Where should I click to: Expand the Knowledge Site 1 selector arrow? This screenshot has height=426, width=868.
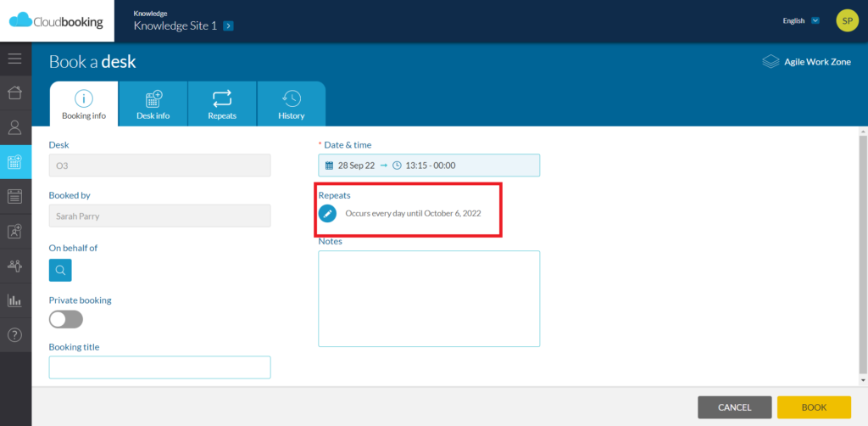(x=229, y=26)
